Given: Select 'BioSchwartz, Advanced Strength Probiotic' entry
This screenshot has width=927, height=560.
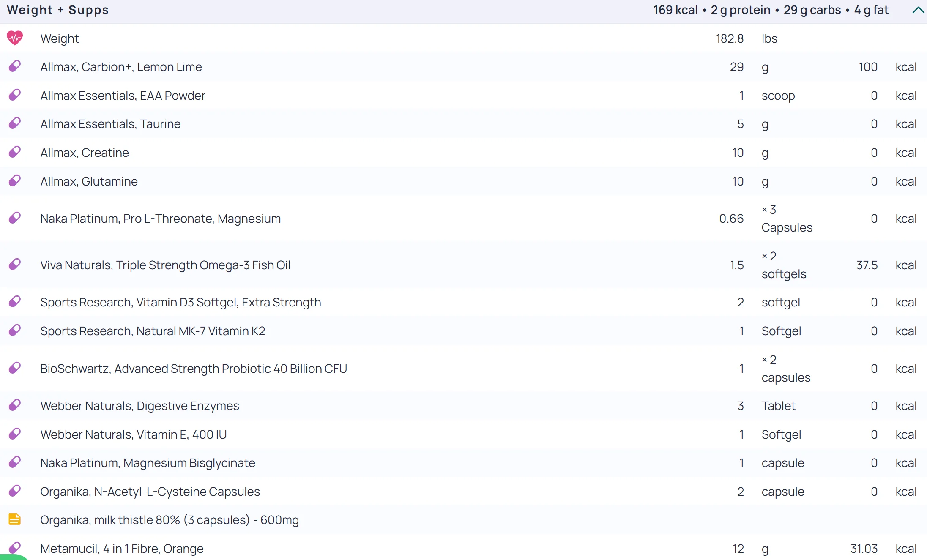Looking at the screenshot, I should coord(194,369).
